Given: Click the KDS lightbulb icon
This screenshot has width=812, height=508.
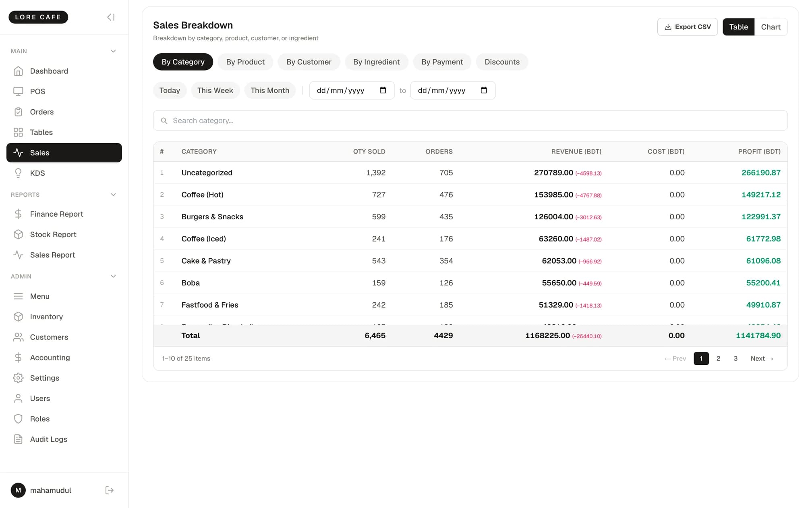Looking at the screenshot, I should [x=18, y=173].
